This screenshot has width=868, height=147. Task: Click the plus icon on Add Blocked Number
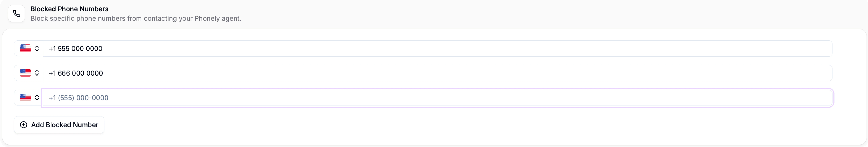[x=24, y=125]
